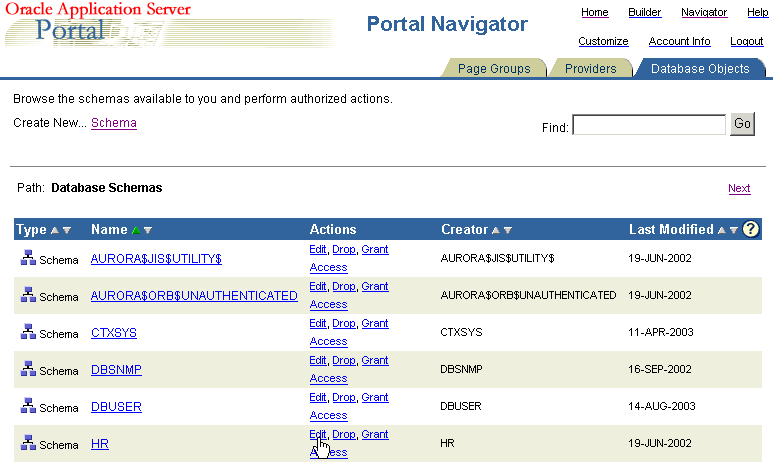
Task: Click Edit for the HR schema
Action: click(317, 434)
